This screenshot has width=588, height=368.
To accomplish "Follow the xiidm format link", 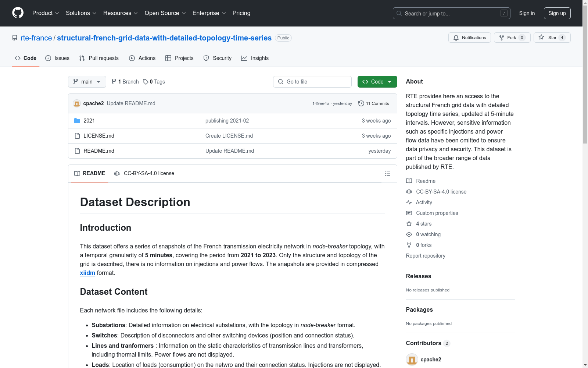I will click(87, 273).
